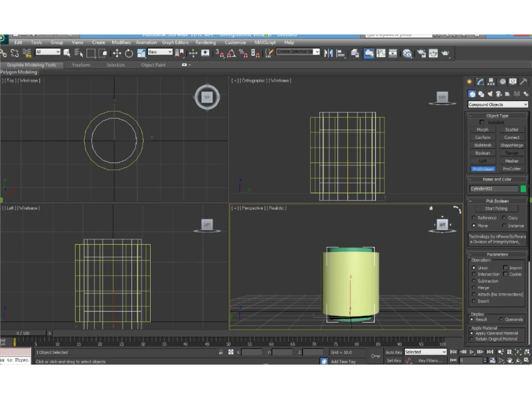Choose the Merge operation
The height and width of the screenshot is (399, 532).
pos(474,288)
